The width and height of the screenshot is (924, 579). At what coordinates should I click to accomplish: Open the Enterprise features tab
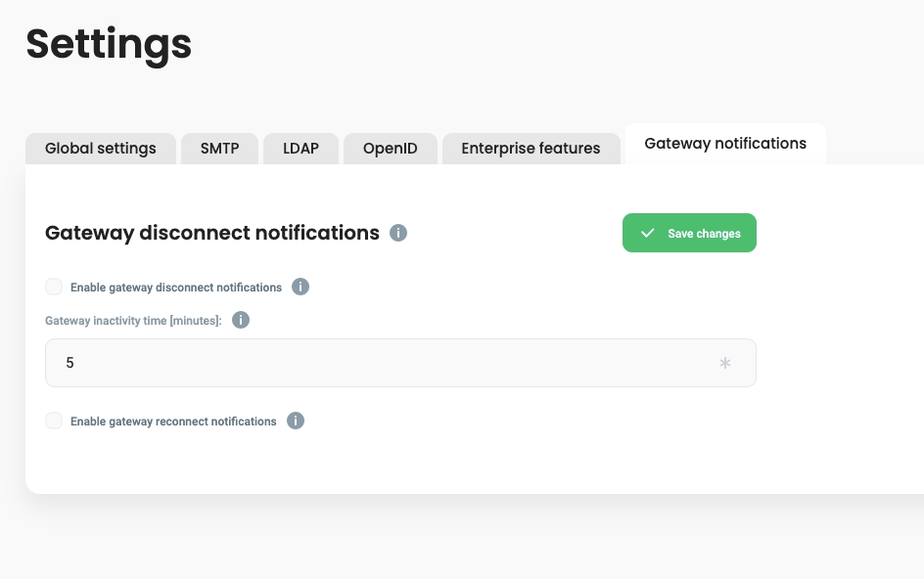tap(531, 149)
